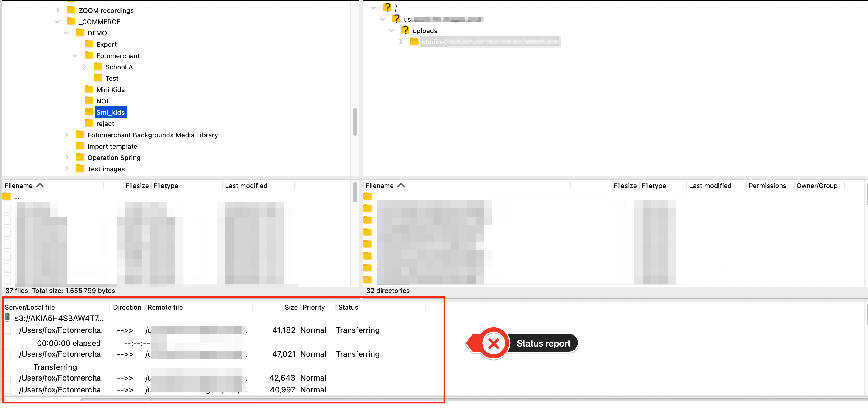The image size is (868, 416).
Task: Click the local file list scrollbar
Action: (x=355, y=192)
